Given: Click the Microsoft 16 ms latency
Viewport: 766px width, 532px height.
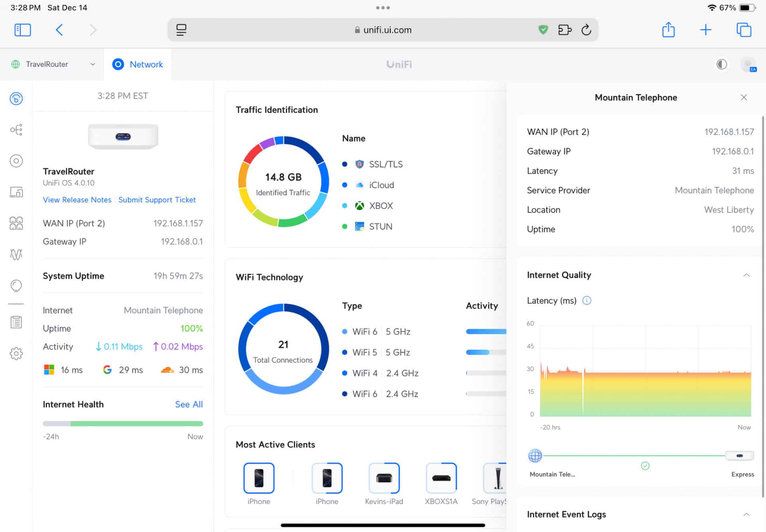Looking at the screenshot, I should click(x=63, y=370).
